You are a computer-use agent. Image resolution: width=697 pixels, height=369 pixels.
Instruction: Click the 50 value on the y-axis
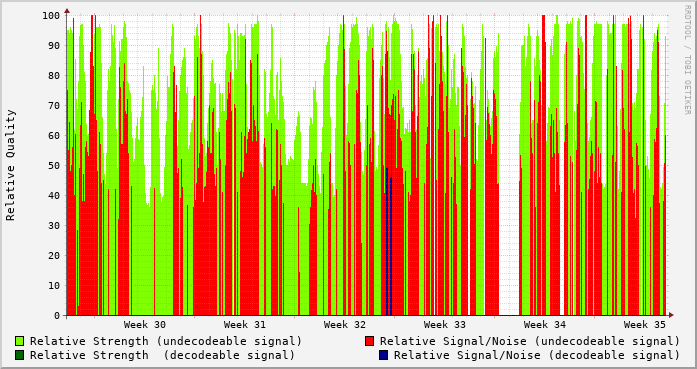(x=54, y=165)
